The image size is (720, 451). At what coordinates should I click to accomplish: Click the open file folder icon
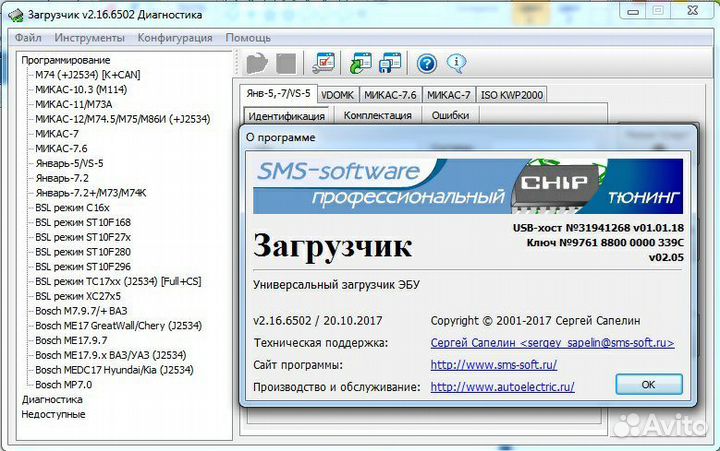coord(257,63)
